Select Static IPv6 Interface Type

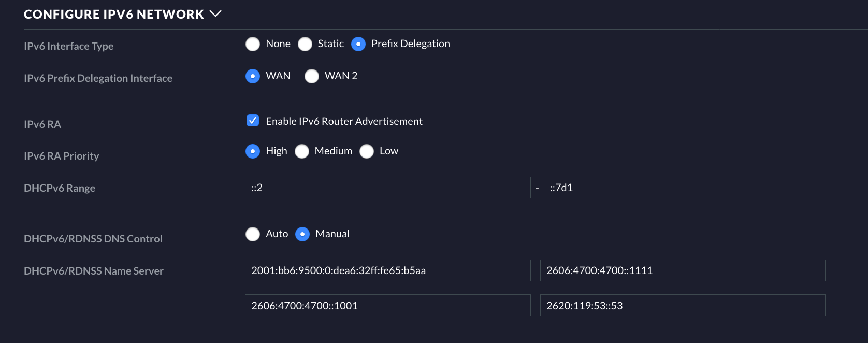(x=305, y=44)
